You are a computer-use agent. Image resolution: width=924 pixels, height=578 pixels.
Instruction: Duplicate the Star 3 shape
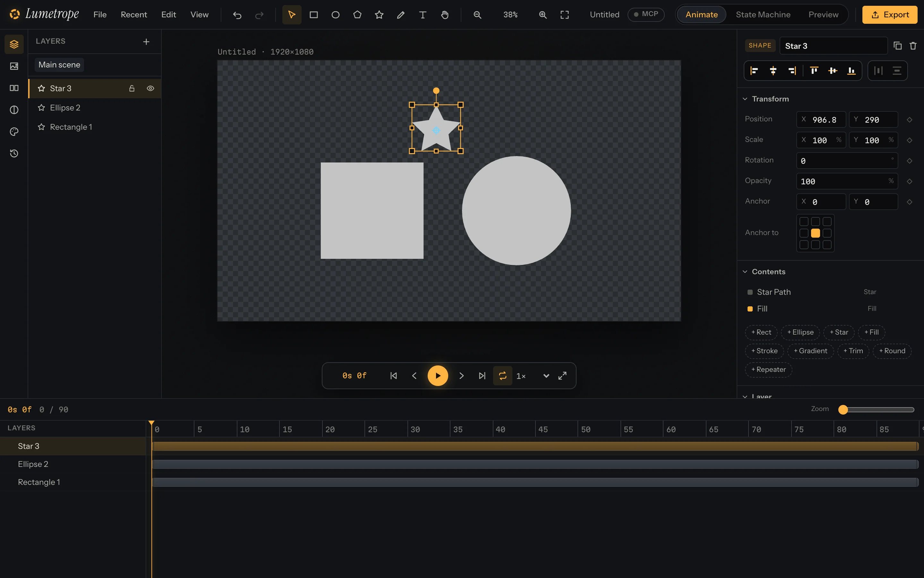coord(898,46)
